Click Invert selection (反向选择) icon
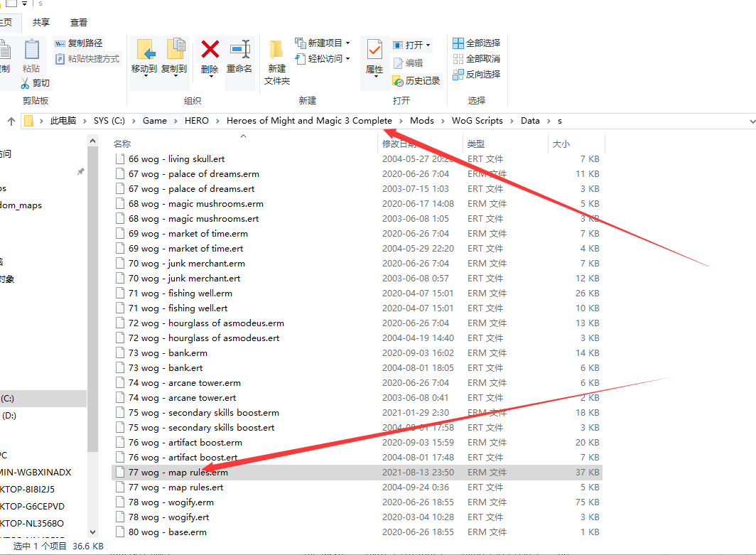The image size is (756, 555). tap(458, 74)
